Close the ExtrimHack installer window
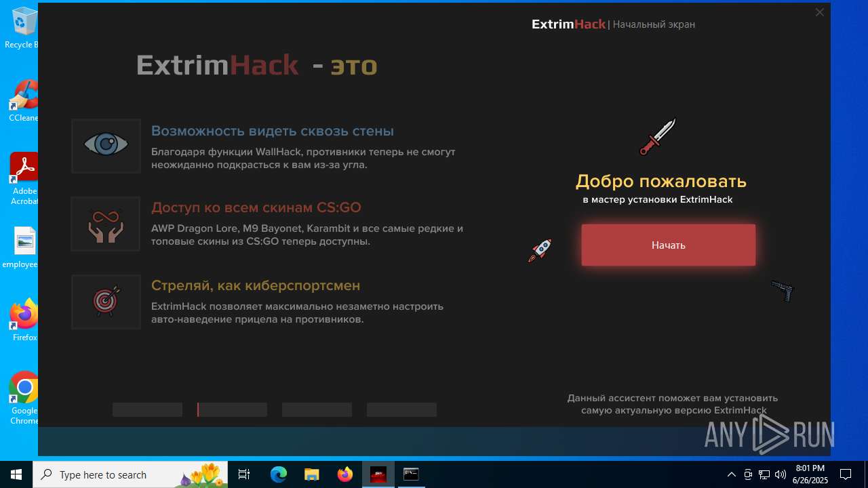 pyautogui.click(x=819, y=12)
